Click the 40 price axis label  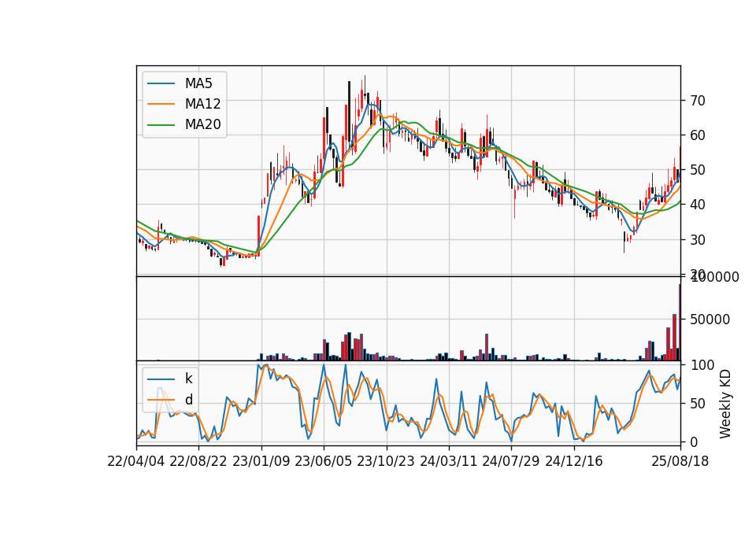[698, 205]
